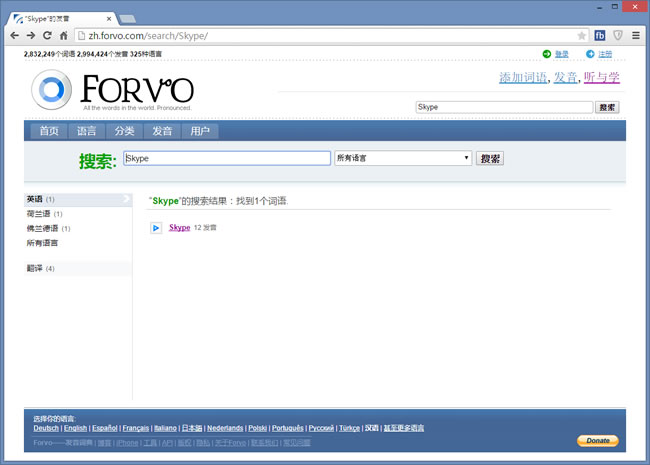Screen dimensions: 650x465
Task: Switch site language to English
Action: tap(75, 428)
